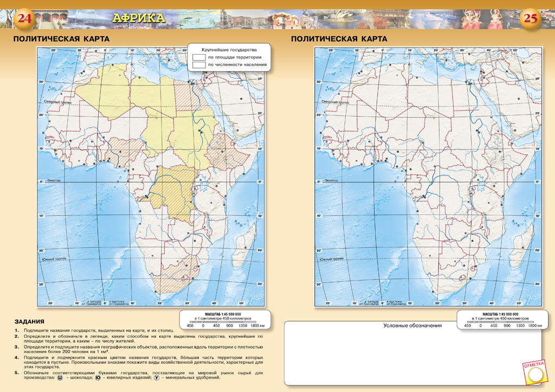555x392 pixels.
Task: Click the ПОЛИТИЧЕСКАЯ КАРТА heading on page 25
Action: pos(339,39)
